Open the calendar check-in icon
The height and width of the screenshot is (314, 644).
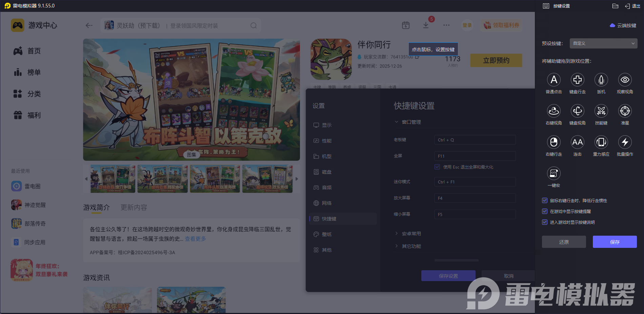pyautogui.click(x=406, y=25)
